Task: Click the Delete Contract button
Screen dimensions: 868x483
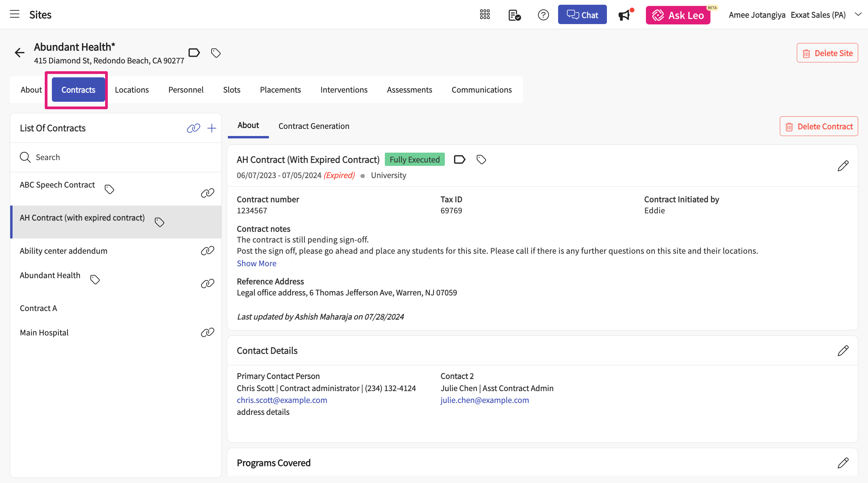Action: point(819,127)
